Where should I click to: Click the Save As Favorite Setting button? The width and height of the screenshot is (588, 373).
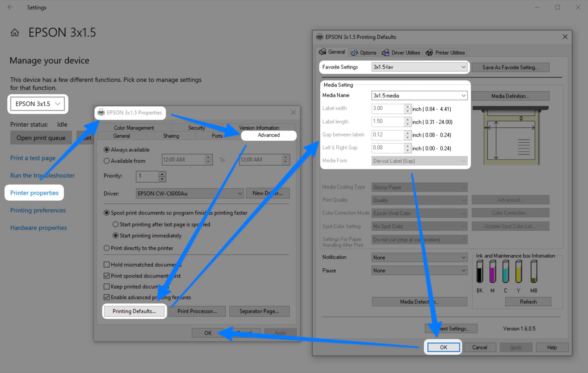coord(510,67)
